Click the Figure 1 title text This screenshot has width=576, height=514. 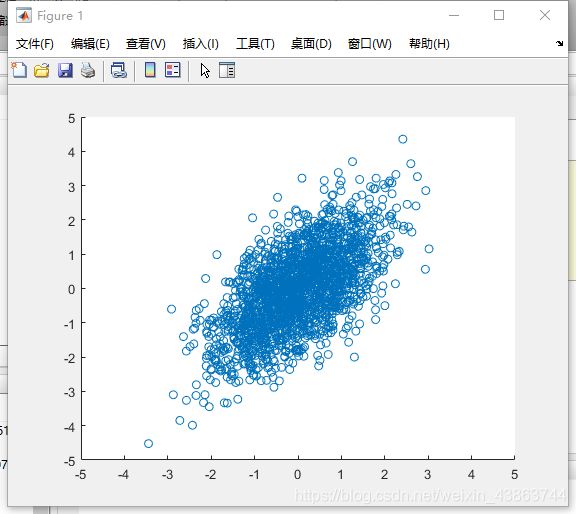[60, 16]
